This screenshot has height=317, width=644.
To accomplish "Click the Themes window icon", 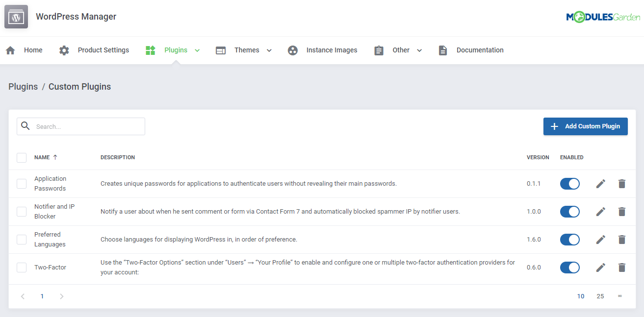I will point(221,50).
